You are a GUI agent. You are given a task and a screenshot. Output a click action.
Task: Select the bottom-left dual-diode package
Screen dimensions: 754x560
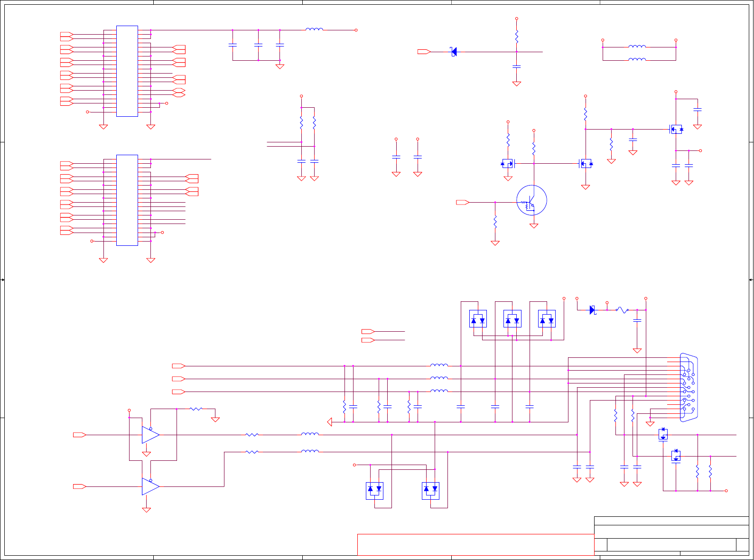[x=374, y=491]
